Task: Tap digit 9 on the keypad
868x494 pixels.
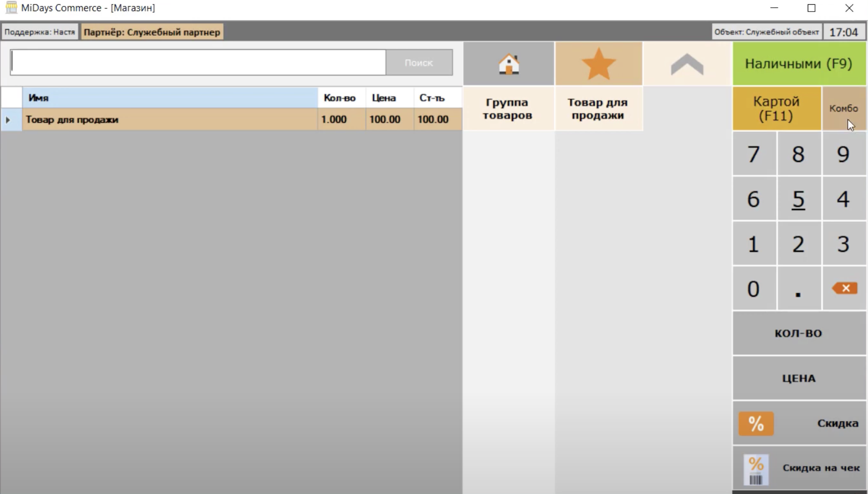Action: (844, 154)
